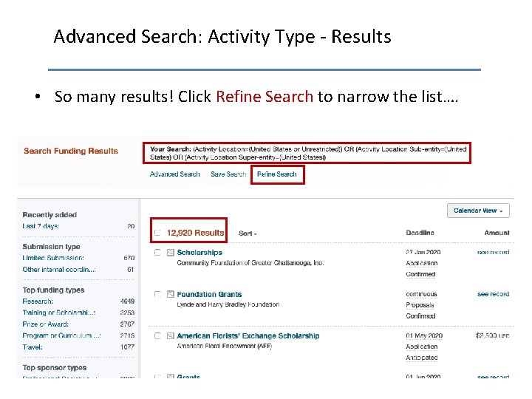Click the 27 Jan 2020 deadline

(423, 252)
